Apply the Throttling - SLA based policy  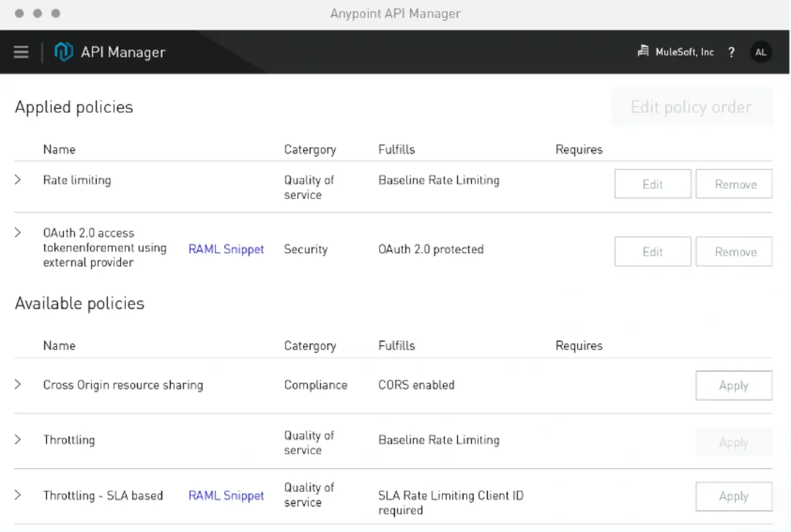click(x=734, y=496)
